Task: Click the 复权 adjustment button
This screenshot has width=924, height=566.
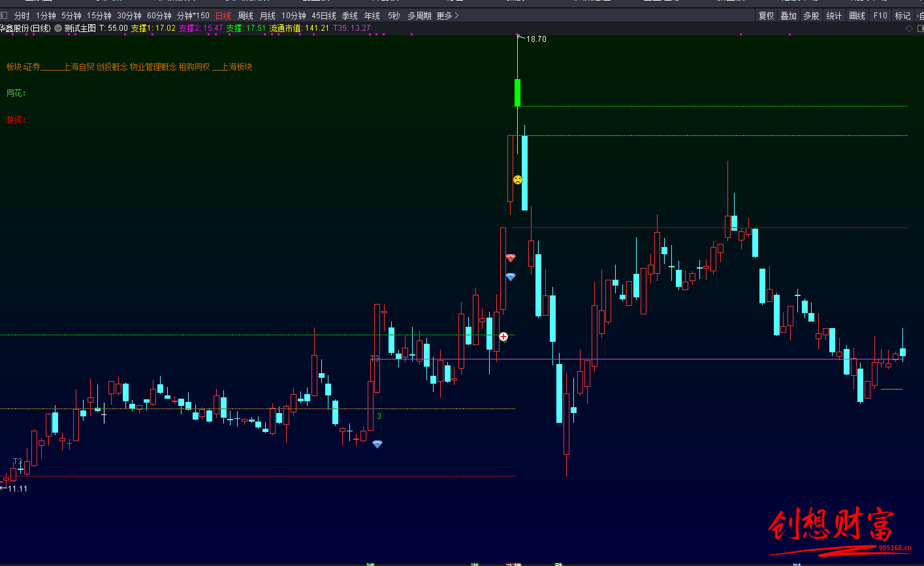Action: click(x=766, y=16)
